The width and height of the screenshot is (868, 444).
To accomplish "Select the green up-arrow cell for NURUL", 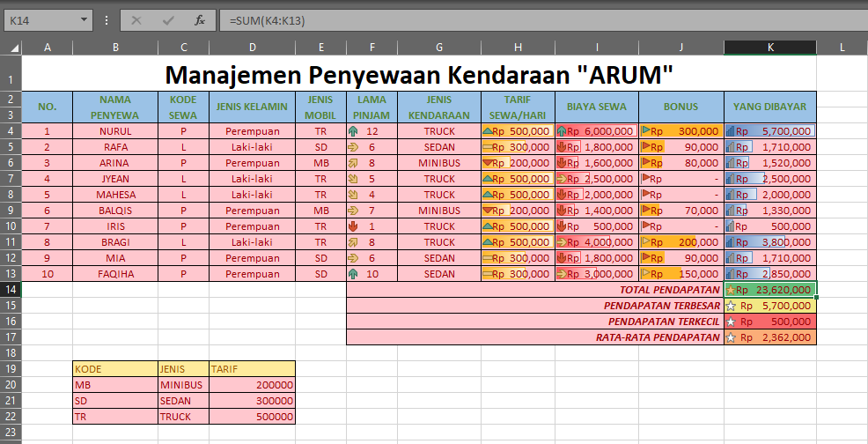I will (x=372, y=131).
